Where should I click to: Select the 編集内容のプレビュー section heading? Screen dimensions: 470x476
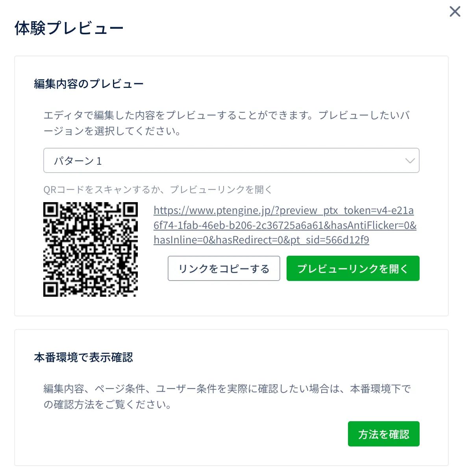coord(89,84)
